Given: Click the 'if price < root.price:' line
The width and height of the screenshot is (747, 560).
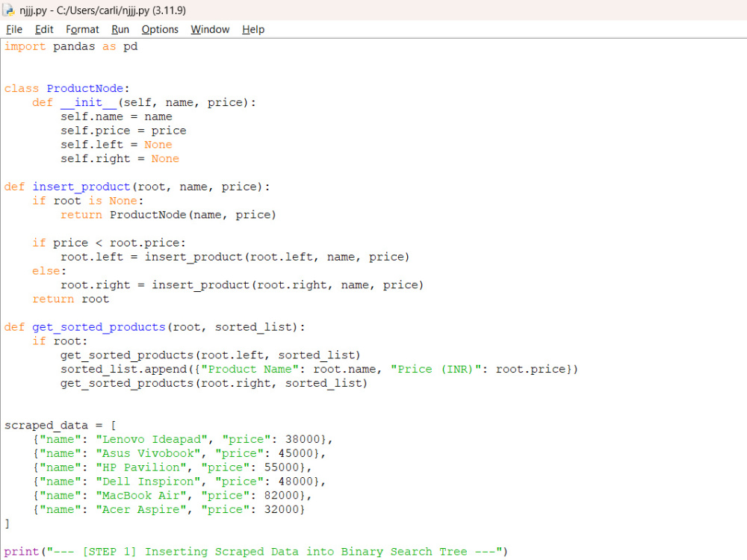Looking at the screenshot, I should coord(109,243).
